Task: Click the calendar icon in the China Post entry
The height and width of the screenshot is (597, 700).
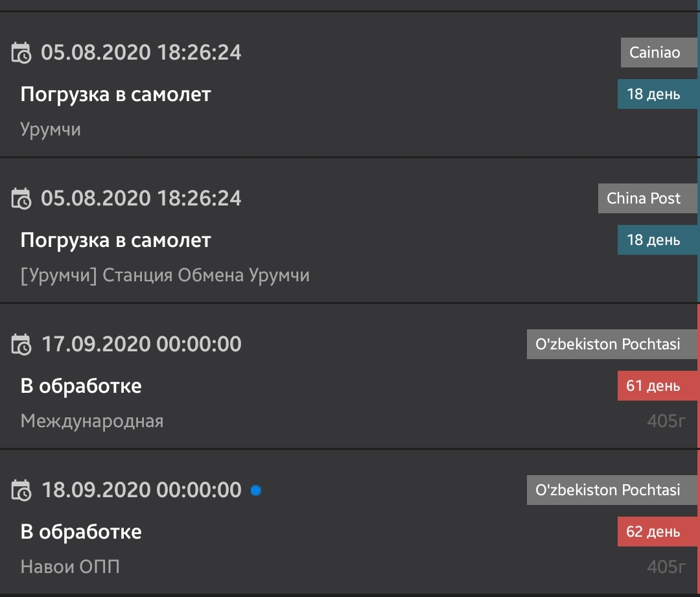Action: (x=21, y=198)
